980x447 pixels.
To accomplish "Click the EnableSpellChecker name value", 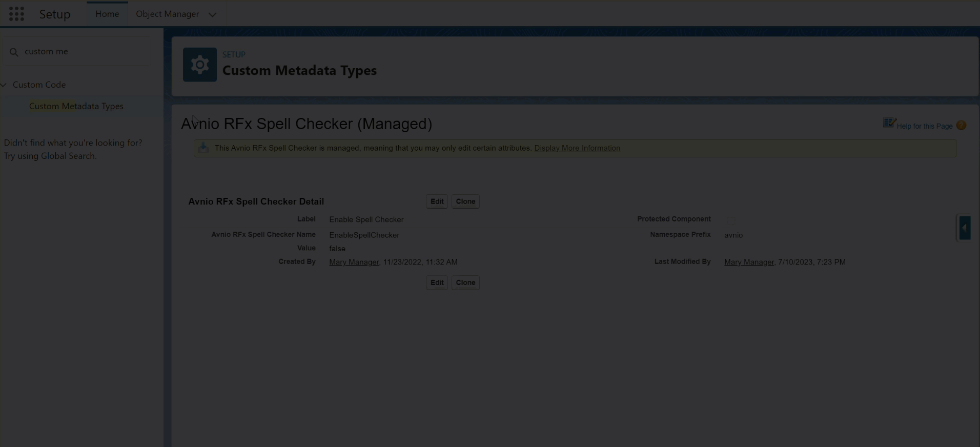I will 364,235.
